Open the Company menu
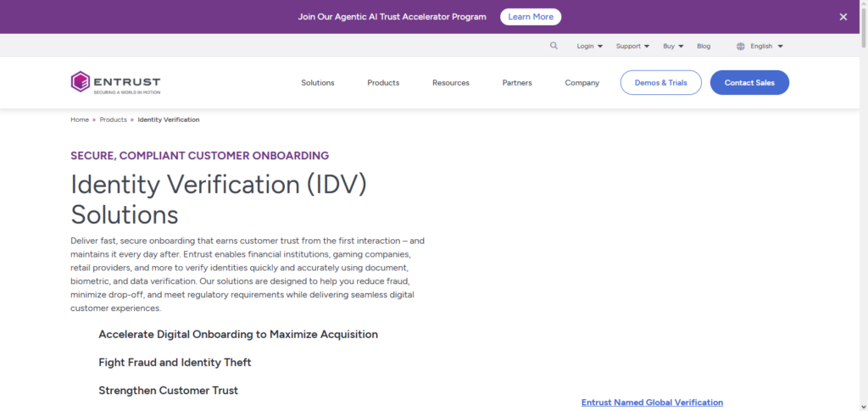 [581, 83]
